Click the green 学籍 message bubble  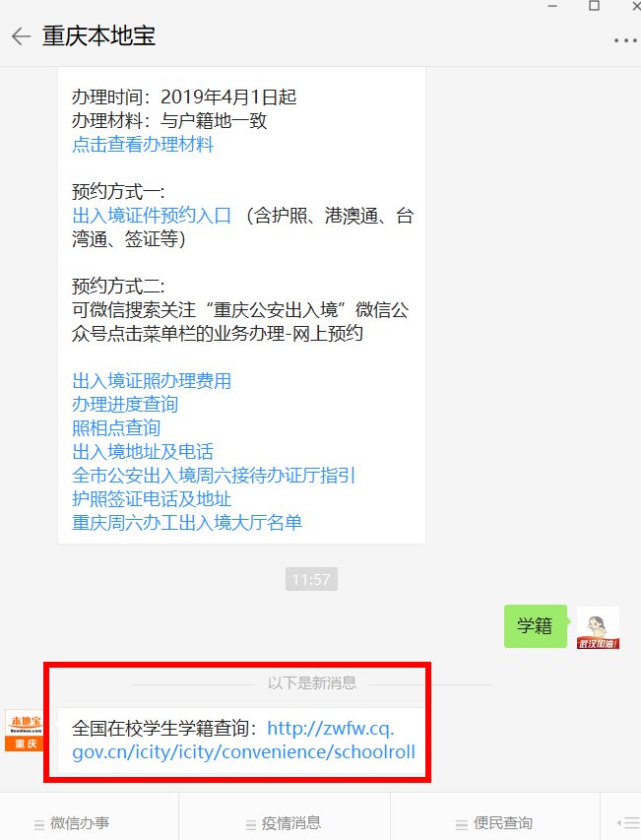(535, 626)
